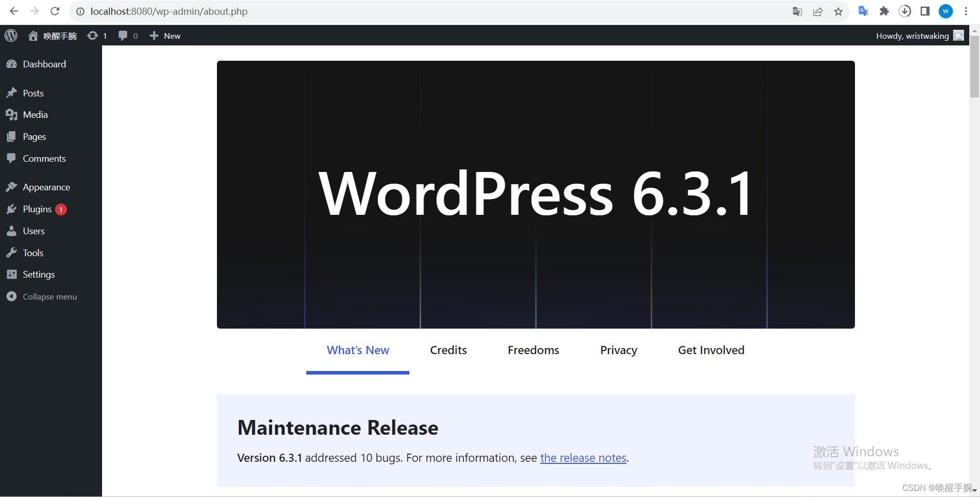Click the user avatar in admin bar

coord(959,36)
